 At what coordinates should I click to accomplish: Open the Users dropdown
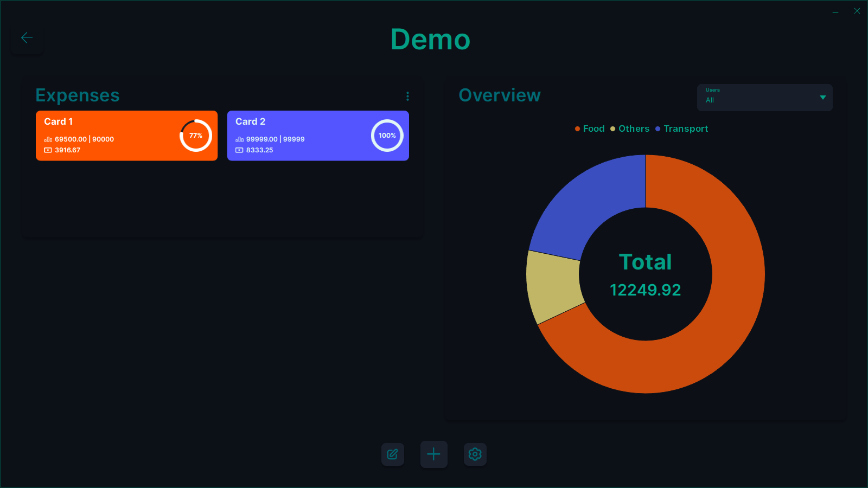(759, 98)
